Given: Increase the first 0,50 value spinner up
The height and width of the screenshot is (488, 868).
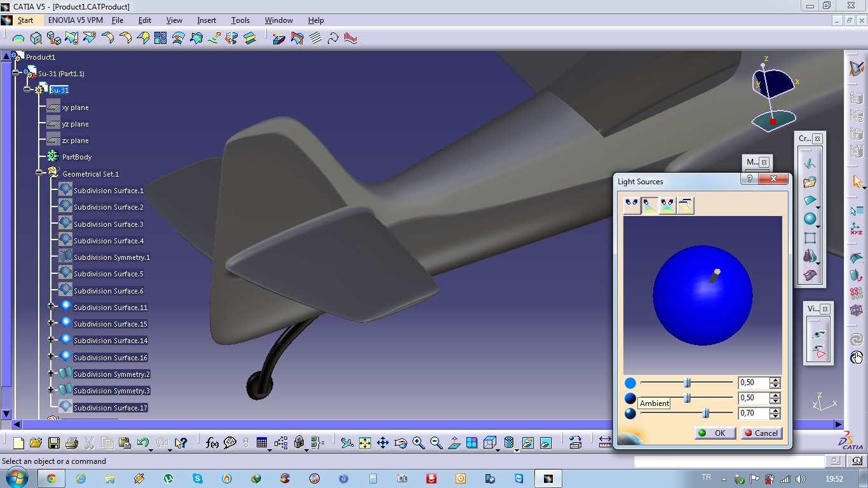Looking at the screenshot, I should point(775,380).
